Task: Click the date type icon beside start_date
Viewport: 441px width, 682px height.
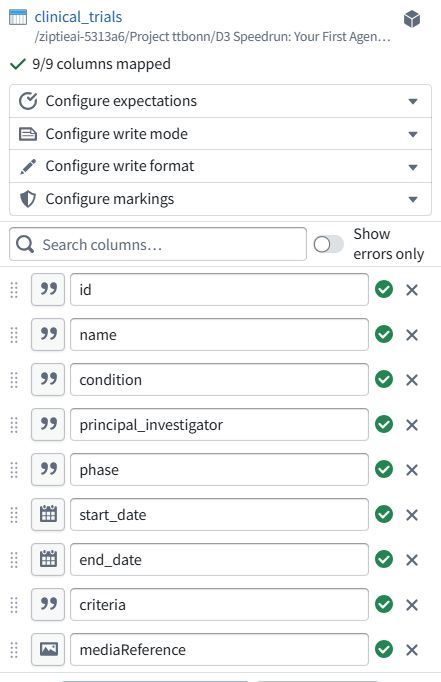Action: (x=48, y=515)
